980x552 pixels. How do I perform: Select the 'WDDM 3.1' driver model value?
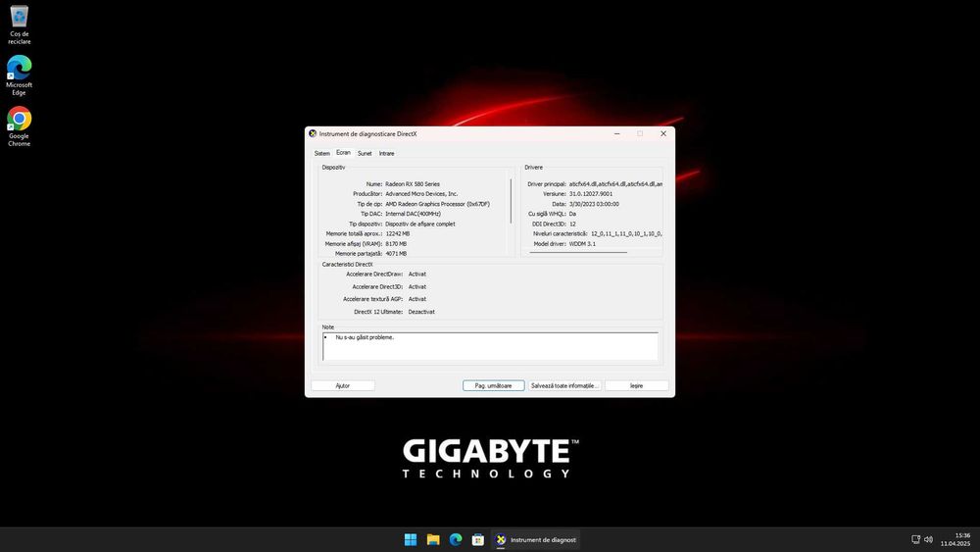pos(582,244)
